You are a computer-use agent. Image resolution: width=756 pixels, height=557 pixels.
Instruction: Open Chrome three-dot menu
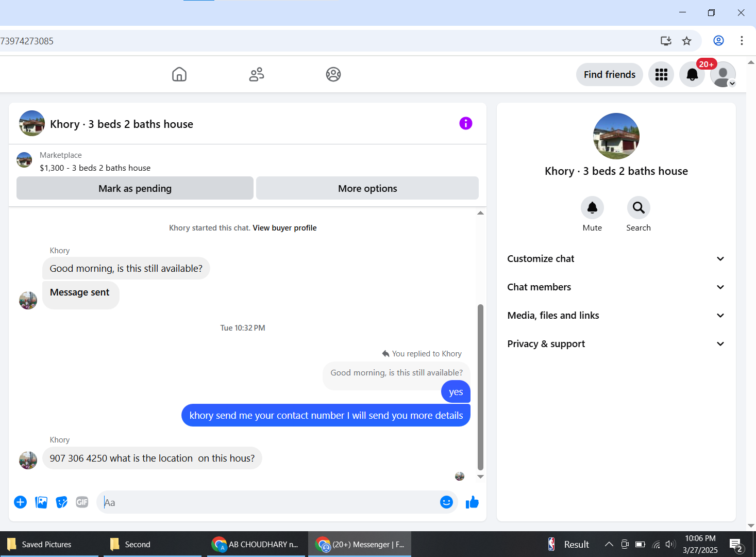tap(742, 41)
